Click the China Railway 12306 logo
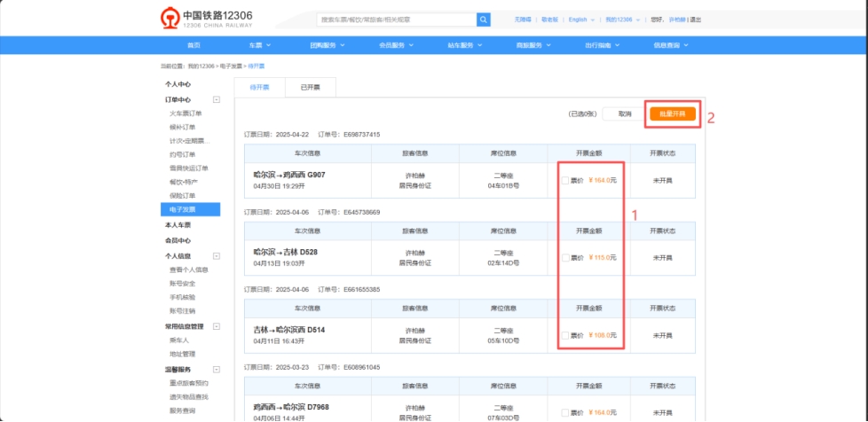868x422 pixels. pos(207,19)
